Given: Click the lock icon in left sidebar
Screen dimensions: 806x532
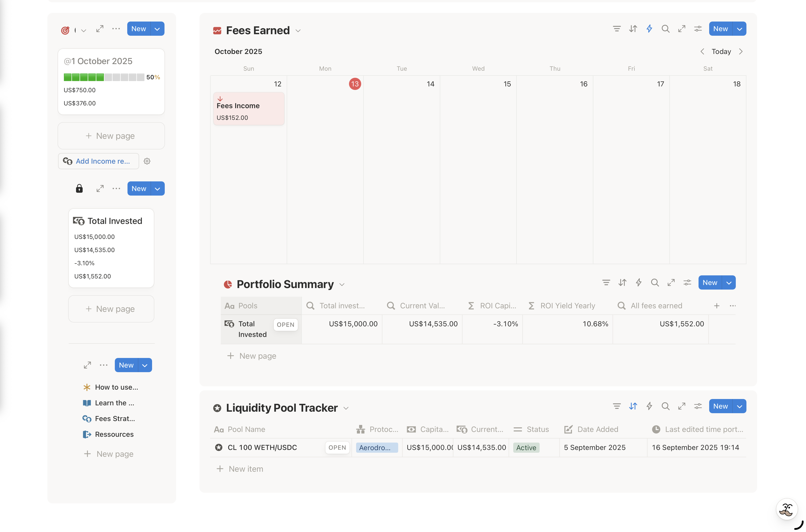Looking at the screenshot, I should tap(79, 189).
